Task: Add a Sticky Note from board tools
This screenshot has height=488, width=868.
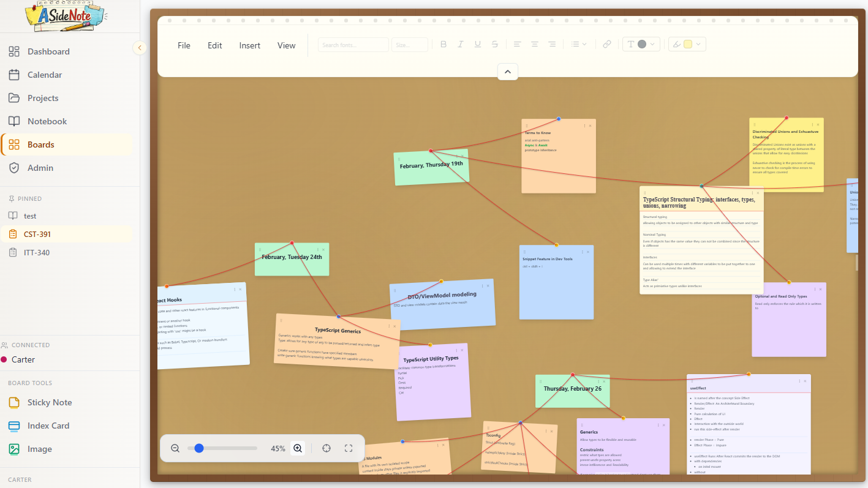Action: point(49,402)
